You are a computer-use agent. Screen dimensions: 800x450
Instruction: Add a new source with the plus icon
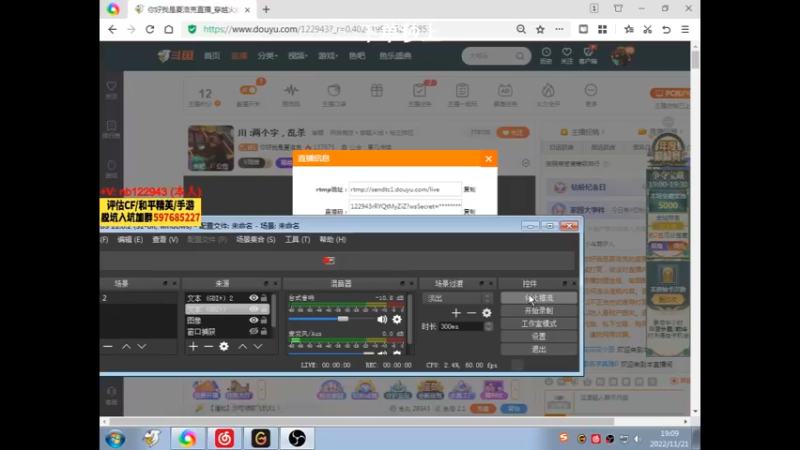coord(193,346)
